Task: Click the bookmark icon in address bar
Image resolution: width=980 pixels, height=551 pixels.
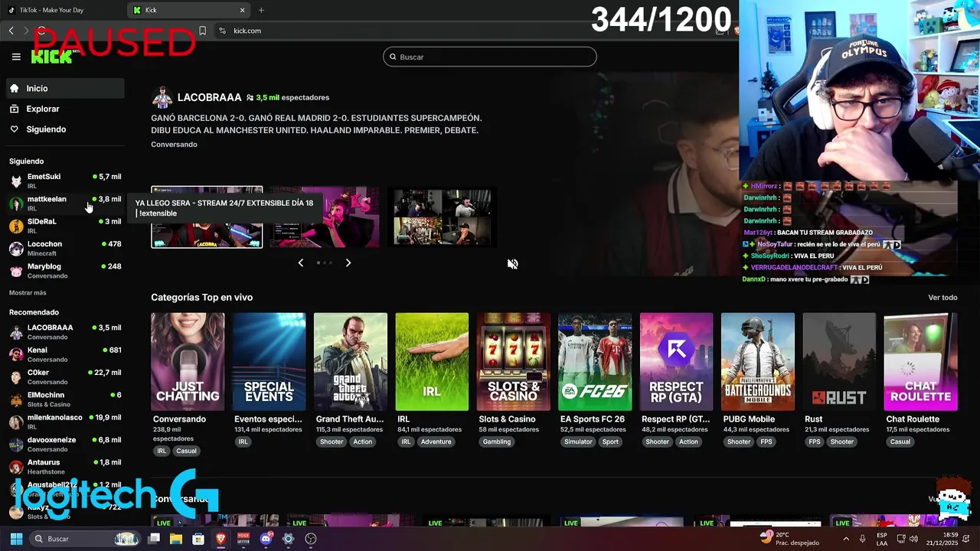Action: coord(202,31)
